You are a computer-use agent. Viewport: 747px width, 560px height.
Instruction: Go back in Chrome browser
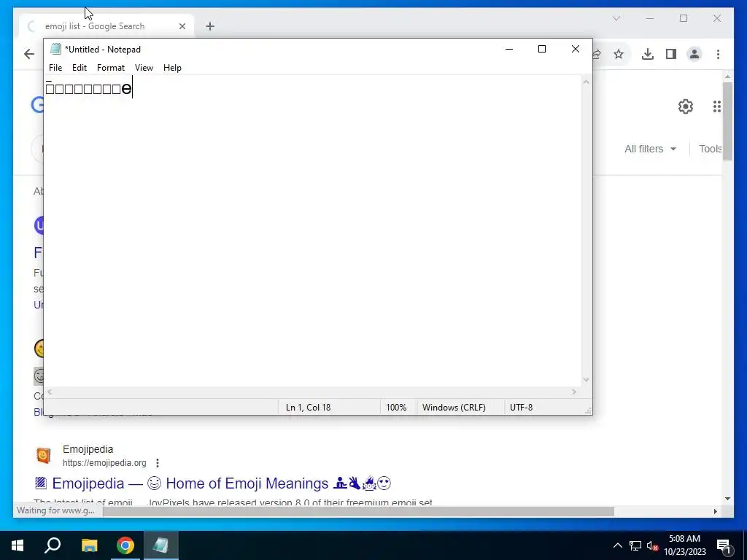tap(29, 54)
